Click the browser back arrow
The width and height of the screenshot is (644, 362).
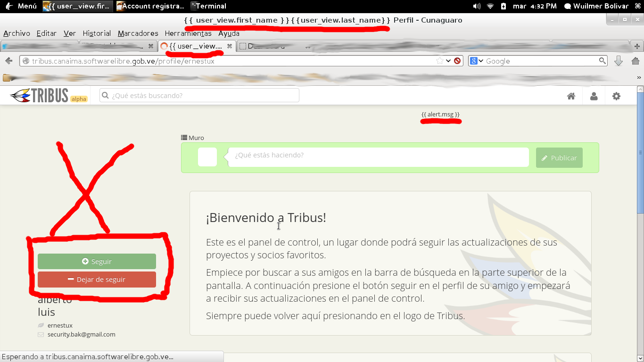point(8,61)
